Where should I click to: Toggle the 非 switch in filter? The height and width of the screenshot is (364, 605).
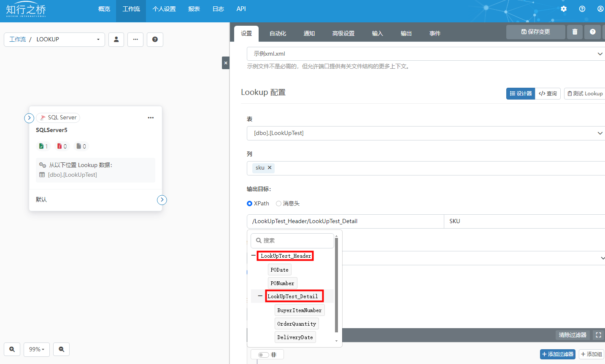pyautogui.click(x=264, y=355)
